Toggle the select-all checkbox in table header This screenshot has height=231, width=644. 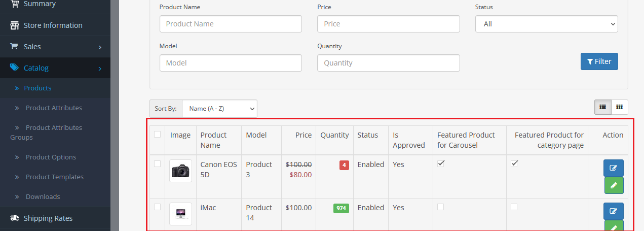point(158,135)
